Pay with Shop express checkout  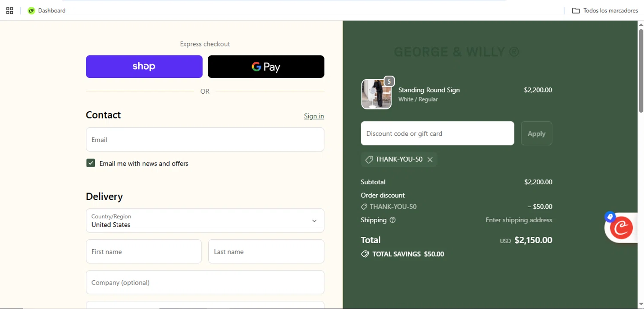click(x=144, y=67)
